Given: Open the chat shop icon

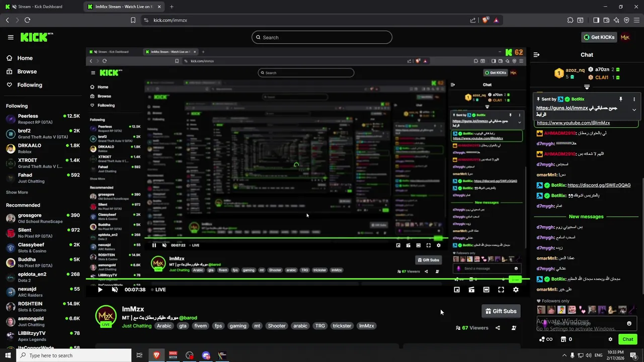Looking at the screenshot, I should (563, 339).
